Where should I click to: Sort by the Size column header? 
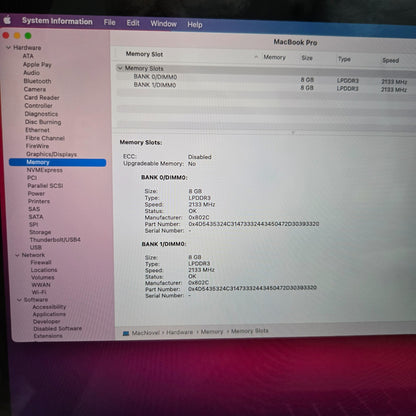(307, 58)
